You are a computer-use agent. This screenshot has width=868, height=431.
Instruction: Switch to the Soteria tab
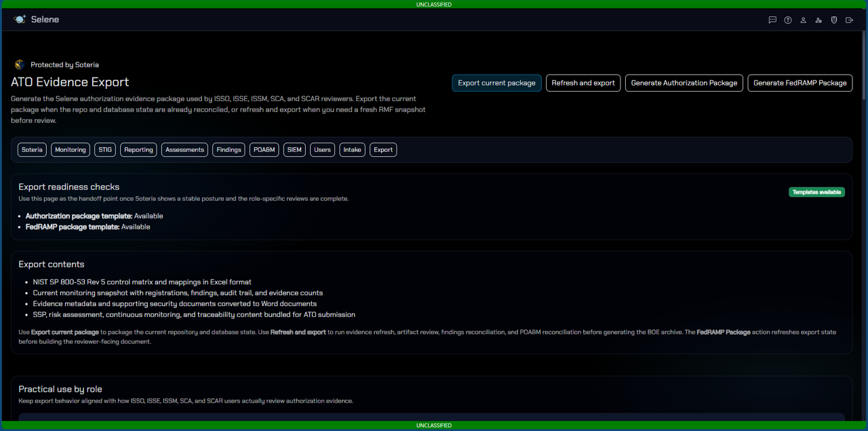[x=32, y=150]
